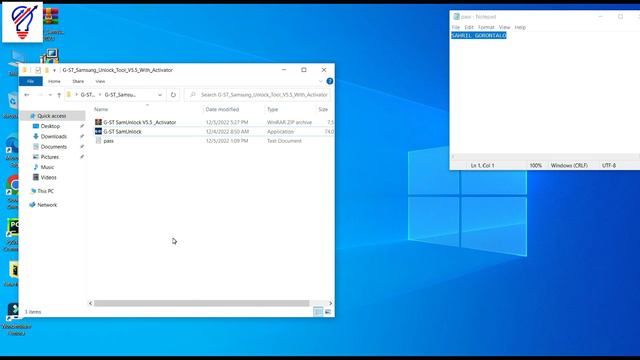Select Network in the navigation pane

coord(47,205)
